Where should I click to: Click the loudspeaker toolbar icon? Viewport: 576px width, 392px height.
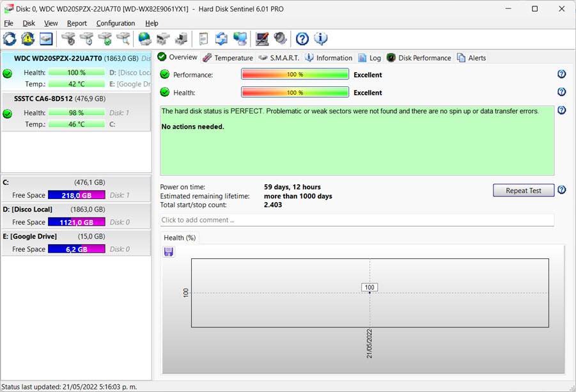click(x=280, y=38)
